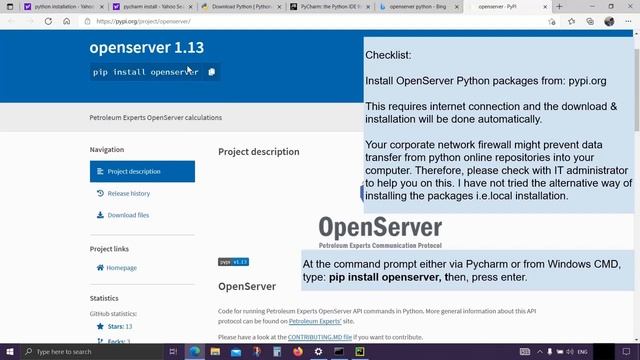Launch Firefox from the taskbar
Screen dimensions: 640x360
[x=298, y=351]
